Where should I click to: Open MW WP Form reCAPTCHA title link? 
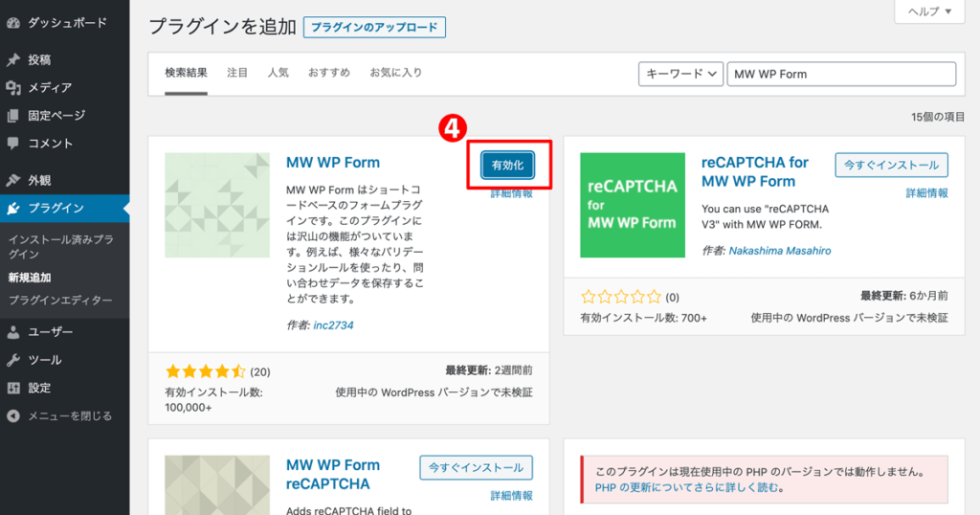332,475
